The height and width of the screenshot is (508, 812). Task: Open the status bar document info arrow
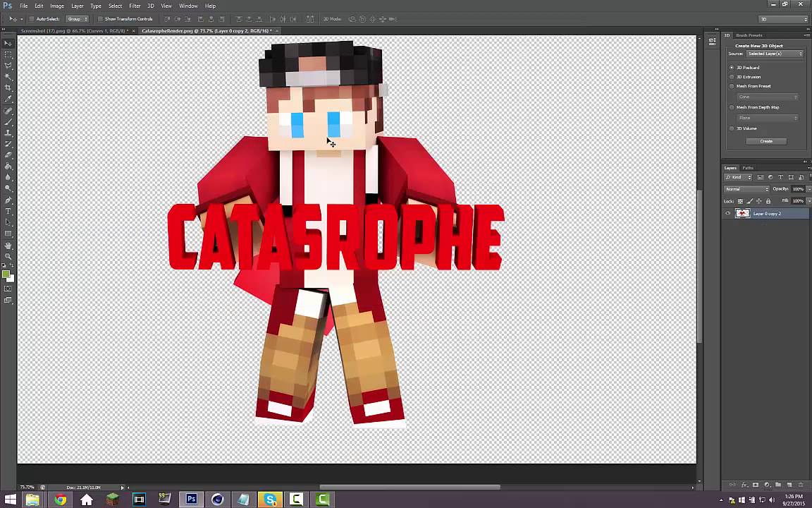122,488
